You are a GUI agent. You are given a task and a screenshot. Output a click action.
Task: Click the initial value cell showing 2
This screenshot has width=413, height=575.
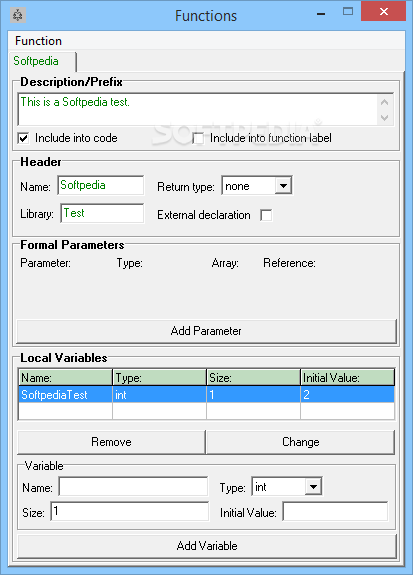click(347, 395)
